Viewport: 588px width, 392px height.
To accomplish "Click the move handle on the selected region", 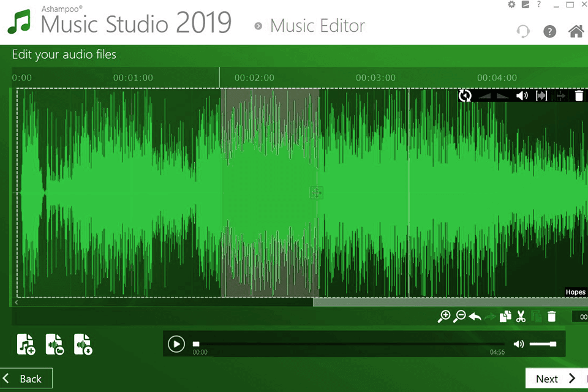I will [x=316, y=193].
